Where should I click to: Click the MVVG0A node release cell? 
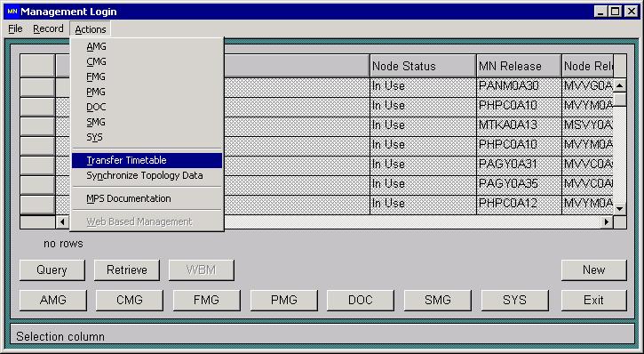588,86
